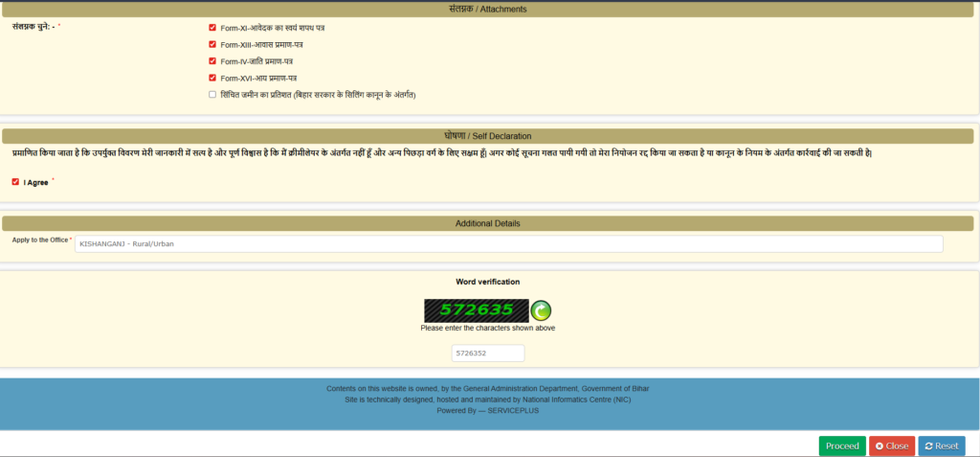Click the red Close button

pos(892,446)
